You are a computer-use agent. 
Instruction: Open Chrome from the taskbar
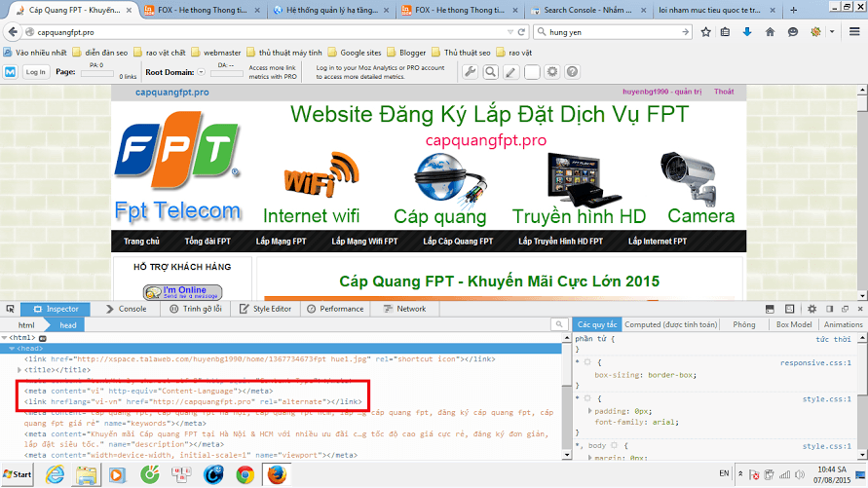point(245,474)
